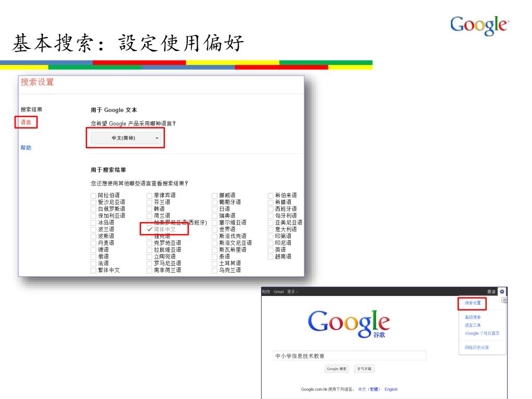Screen dimensions: 532x399
Task: Click the Google 搜索 button
Action: (336, 369)
